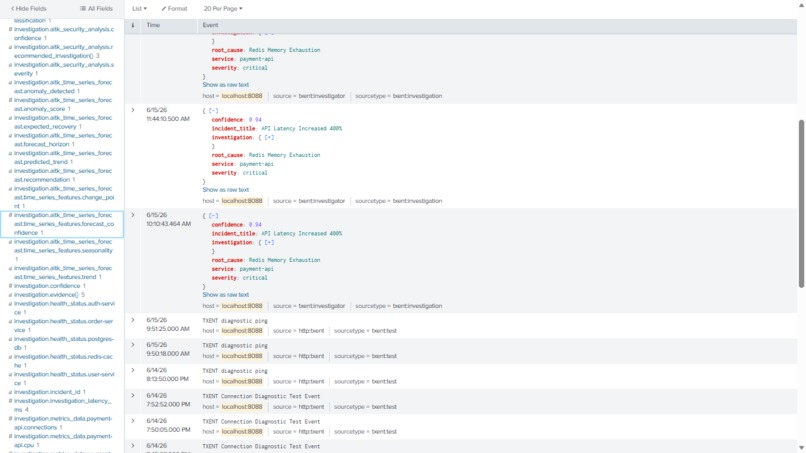Click Show as raw text for 10:10:43 event

click(x=226, y=295)
